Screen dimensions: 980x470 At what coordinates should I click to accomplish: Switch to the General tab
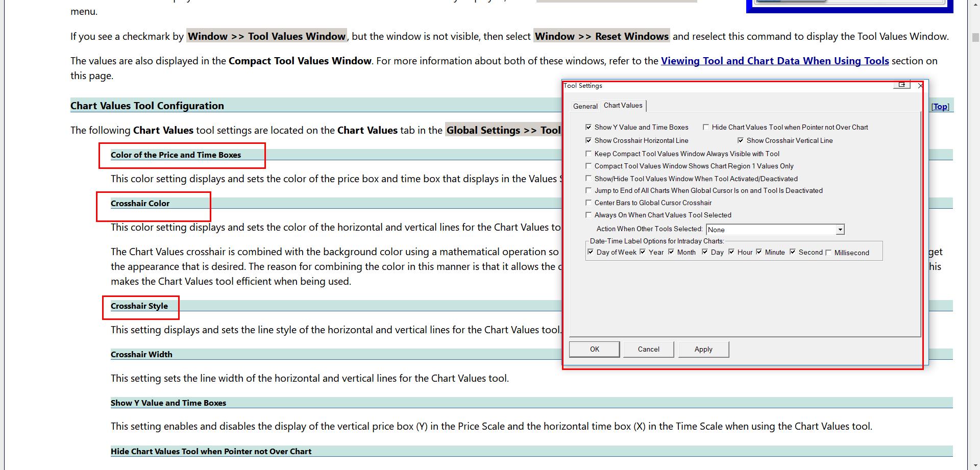point(585,106)
